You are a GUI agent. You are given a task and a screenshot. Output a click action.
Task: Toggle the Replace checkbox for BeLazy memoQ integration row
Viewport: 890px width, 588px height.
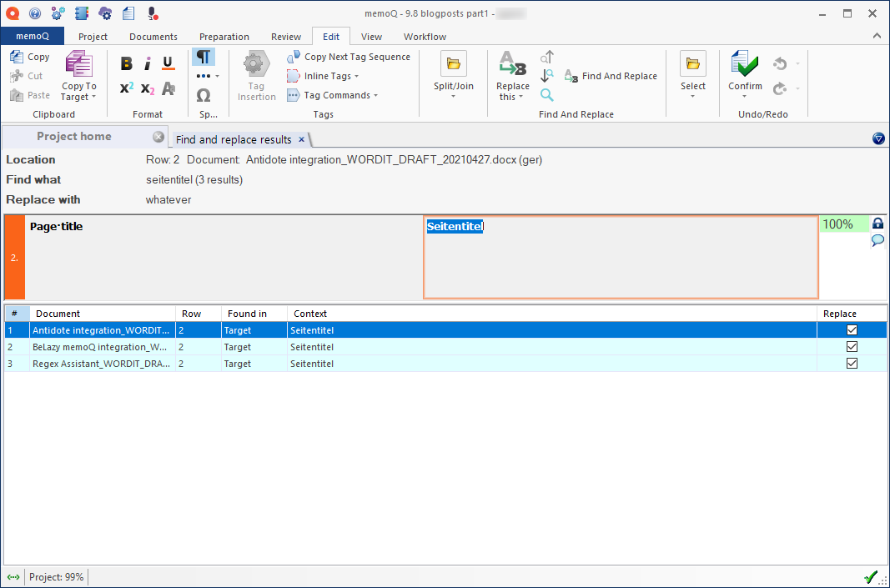852,346
